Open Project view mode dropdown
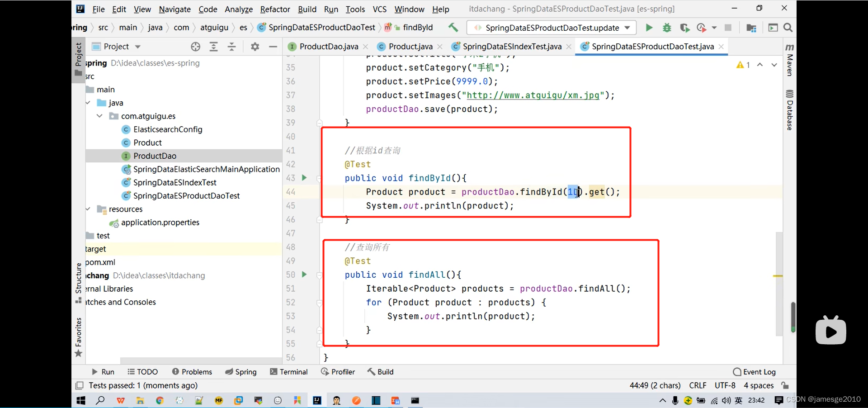The image size is (868, 408). tap(138, 47)
